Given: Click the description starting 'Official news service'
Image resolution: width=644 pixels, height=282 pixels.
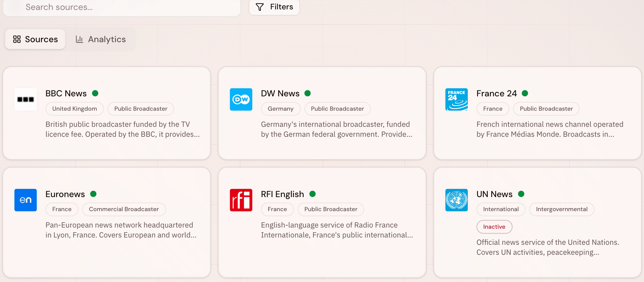Looking at the screenshot, I should [548, 247].
